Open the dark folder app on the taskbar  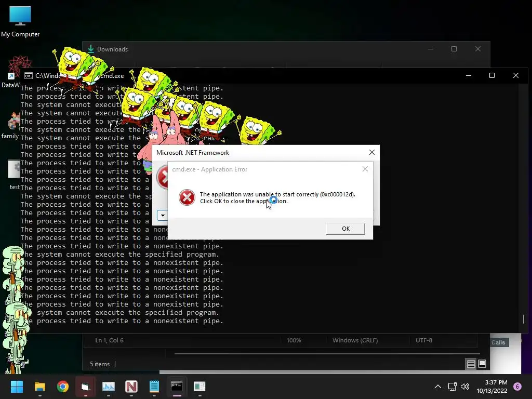coord(85,387)
